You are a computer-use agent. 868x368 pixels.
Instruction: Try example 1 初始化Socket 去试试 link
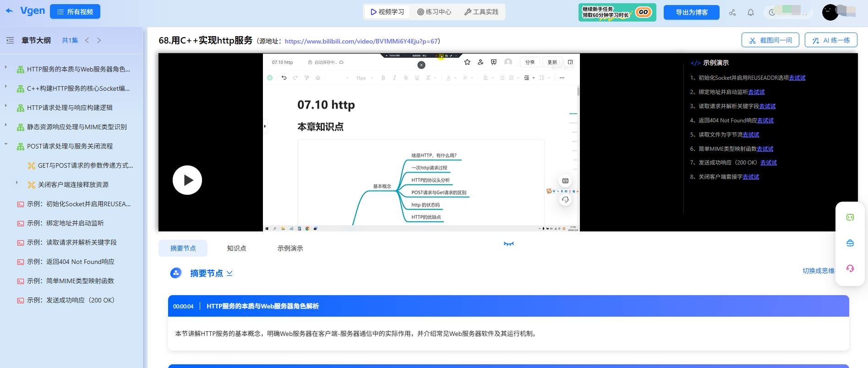tap(797, 78)
